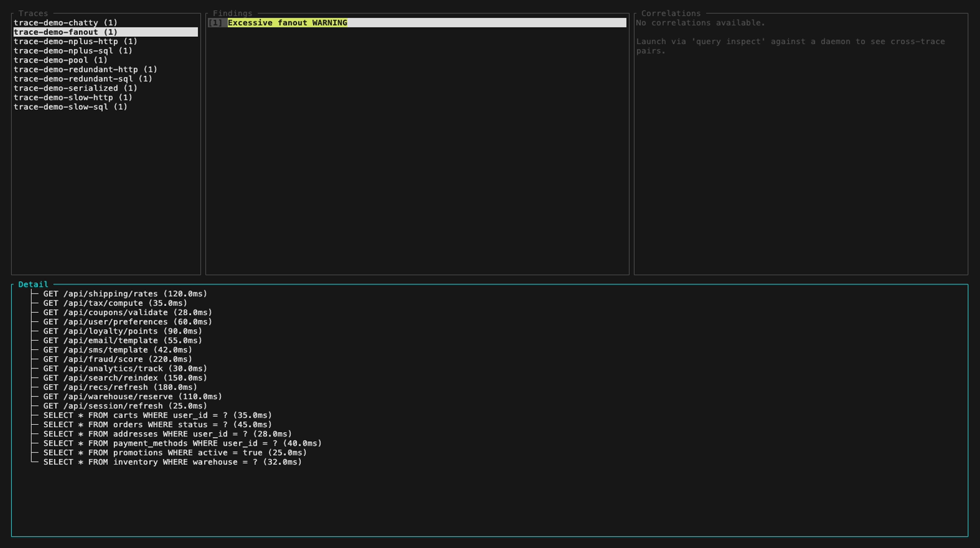Image resolution: width=980 pixels, height=548 pixels.
Task: Open trace-demo-slow-http trace
Action: 73,97
